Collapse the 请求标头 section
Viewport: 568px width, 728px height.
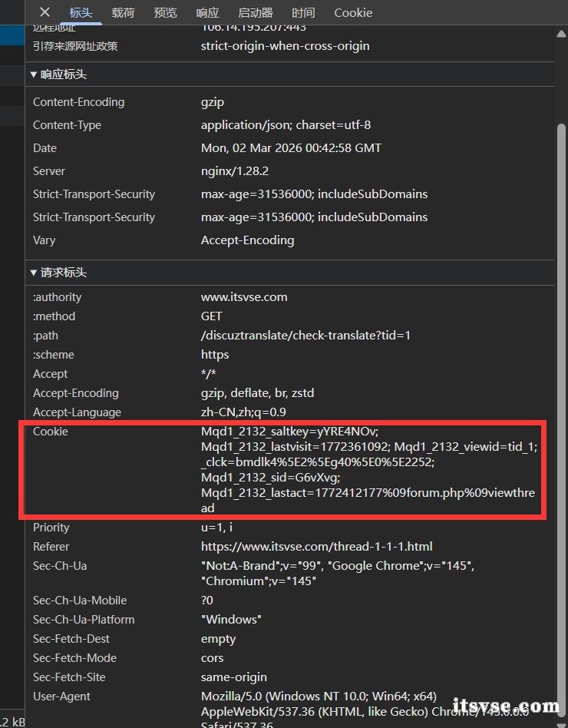coord(58,273)
